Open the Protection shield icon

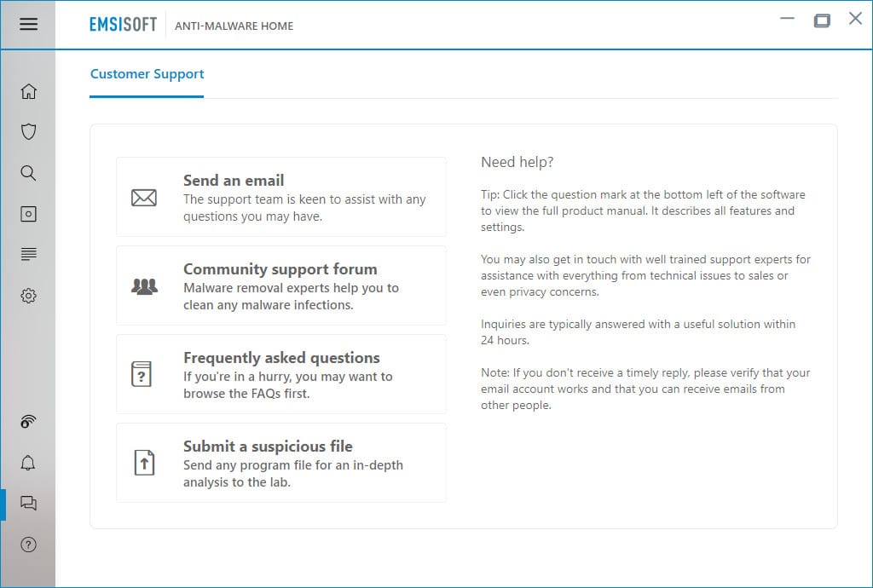[x=28, y=132]
